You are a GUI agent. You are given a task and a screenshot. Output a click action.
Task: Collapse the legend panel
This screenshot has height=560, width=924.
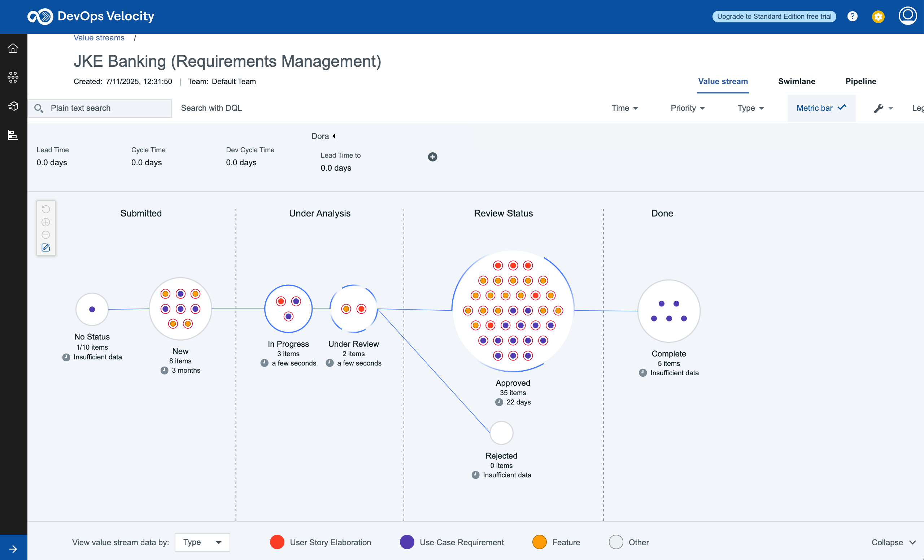pos(894,542)
